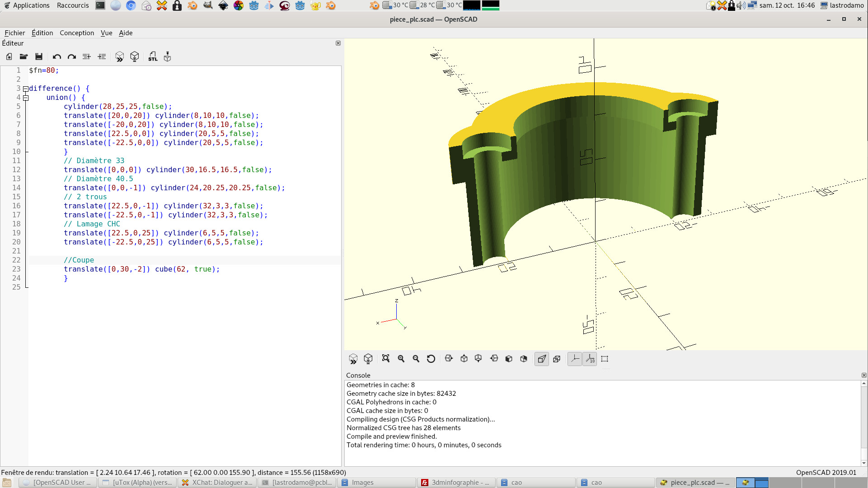This screenshot has height=488, width=868.
Task: Click the console scrollbar up arrow
Action: pos(864,384)
